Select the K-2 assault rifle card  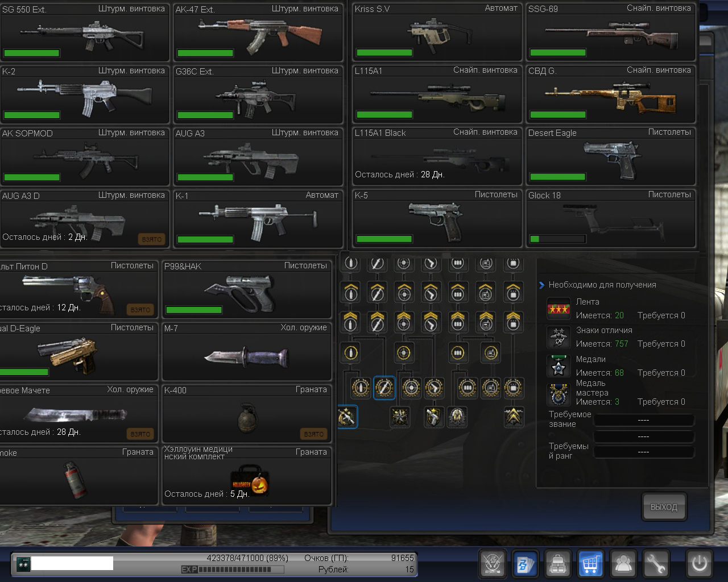tap(85, 94)
